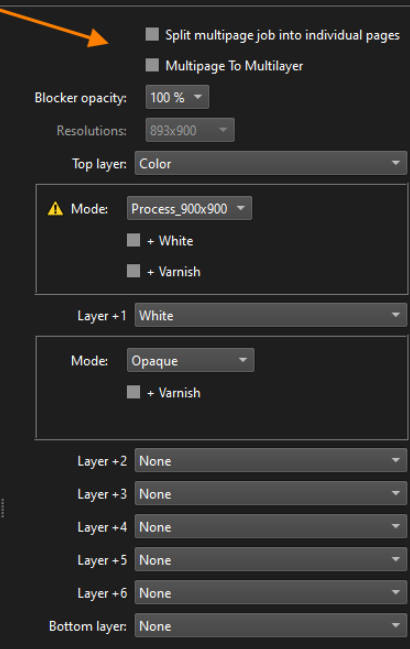Change the Process_900x900 mode dropdown
410x649 pixels.
(x=189, y=208)
